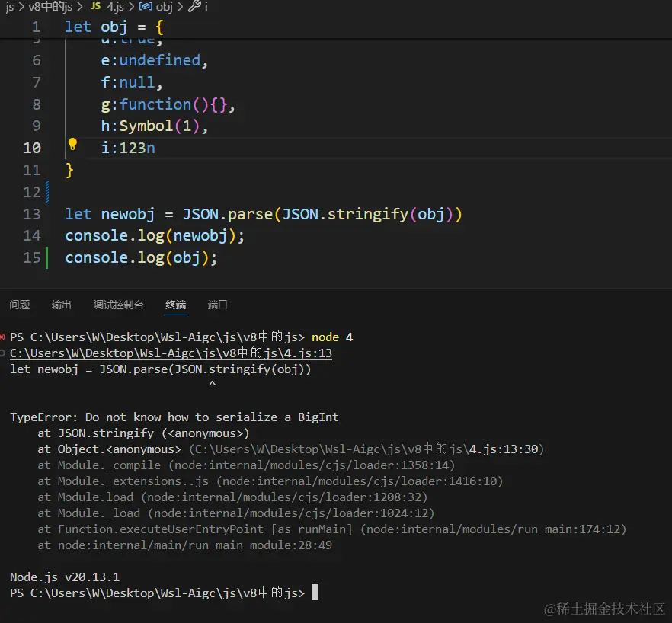Click the Module.load stack trace line
This screenshot has height=623, width=672.
click(x=232, y=497)
